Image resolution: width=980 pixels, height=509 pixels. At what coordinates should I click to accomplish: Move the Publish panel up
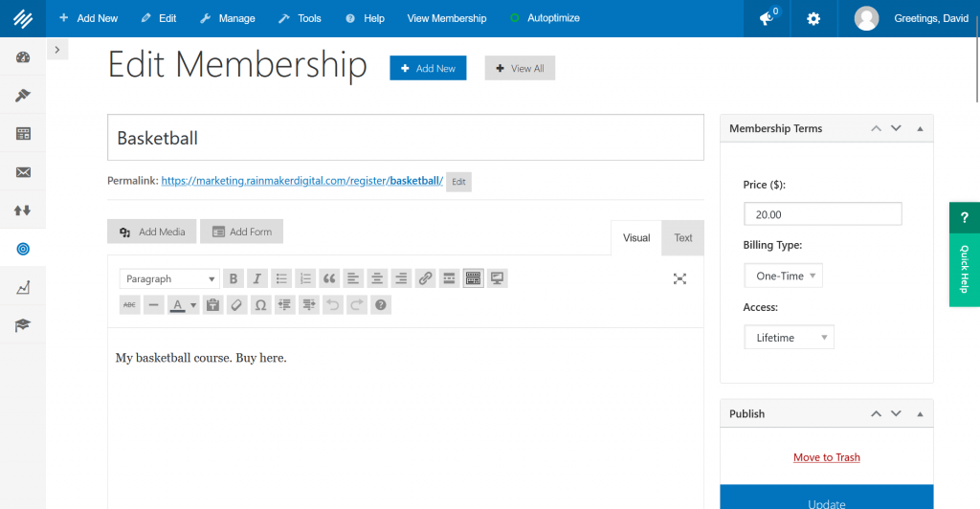(877, 413)
